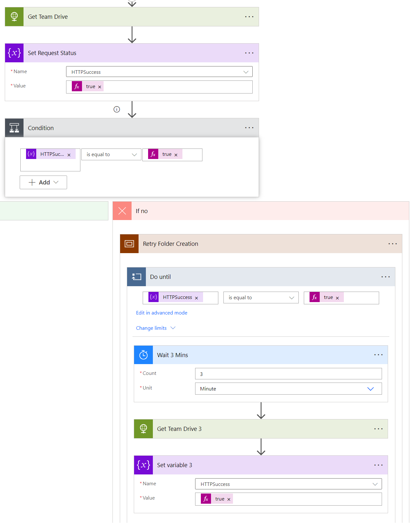
Task: Click the Add button in Condition
Action: pyautogui.click(x=43, y=182)
